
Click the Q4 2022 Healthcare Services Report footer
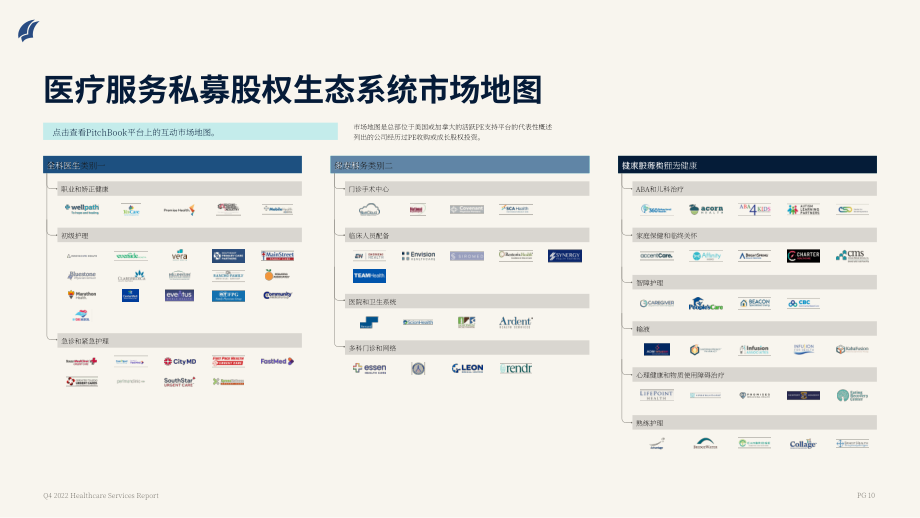point(101,496)
